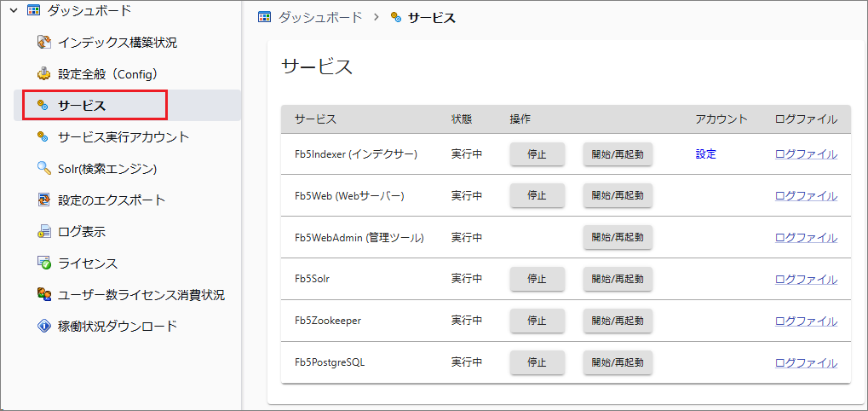
Task: Click the index build status icon
Action: [x=44, y=43]
